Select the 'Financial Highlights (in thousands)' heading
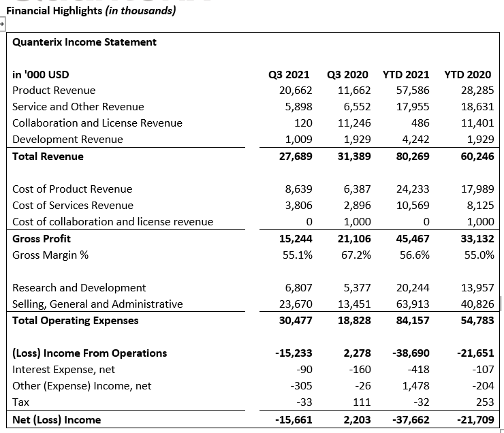Image resolution: width=504 pixels, height=433 pixels. 91,11
